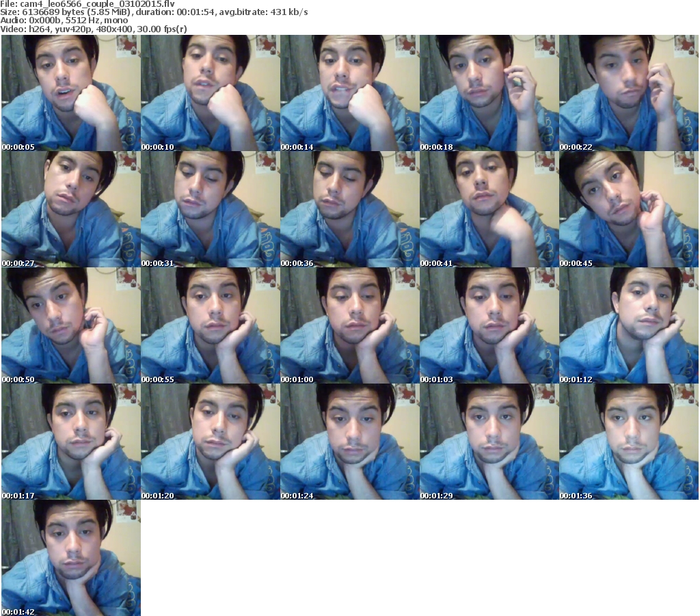Select the thumbnail stamped 00:00:10

211,93
